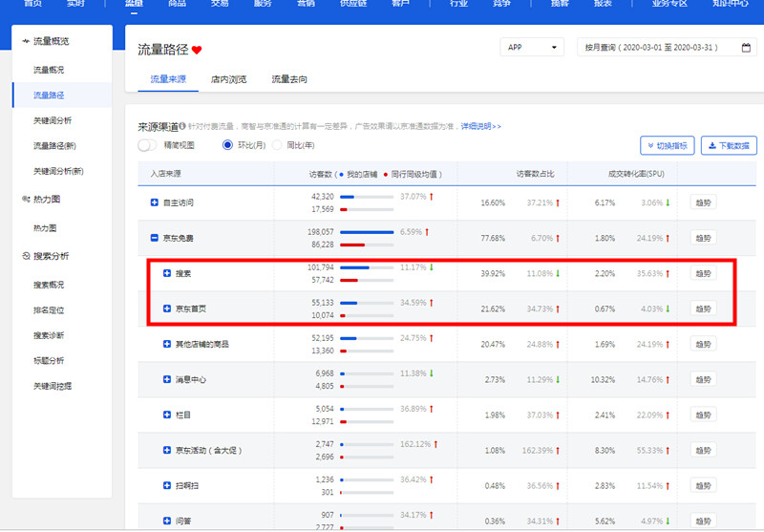
Task: Select the 环比(月) radio button
Action: [227, 145]
